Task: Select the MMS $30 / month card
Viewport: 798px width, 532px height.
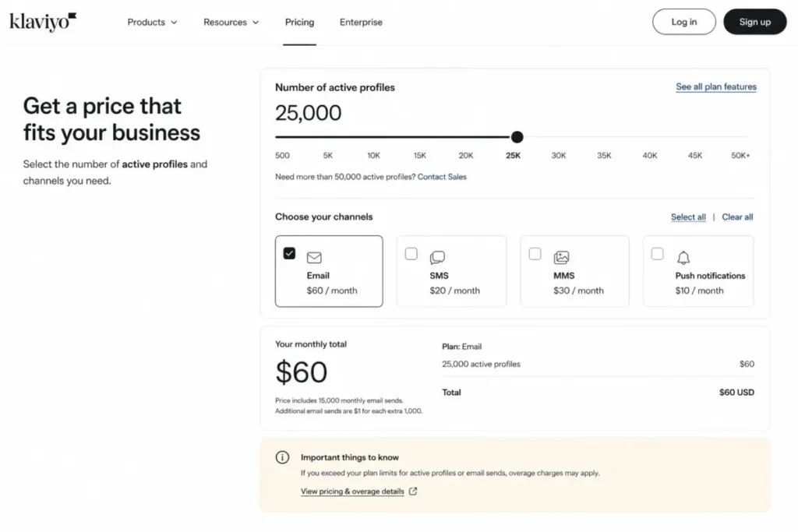Action: tap(574, 271)
